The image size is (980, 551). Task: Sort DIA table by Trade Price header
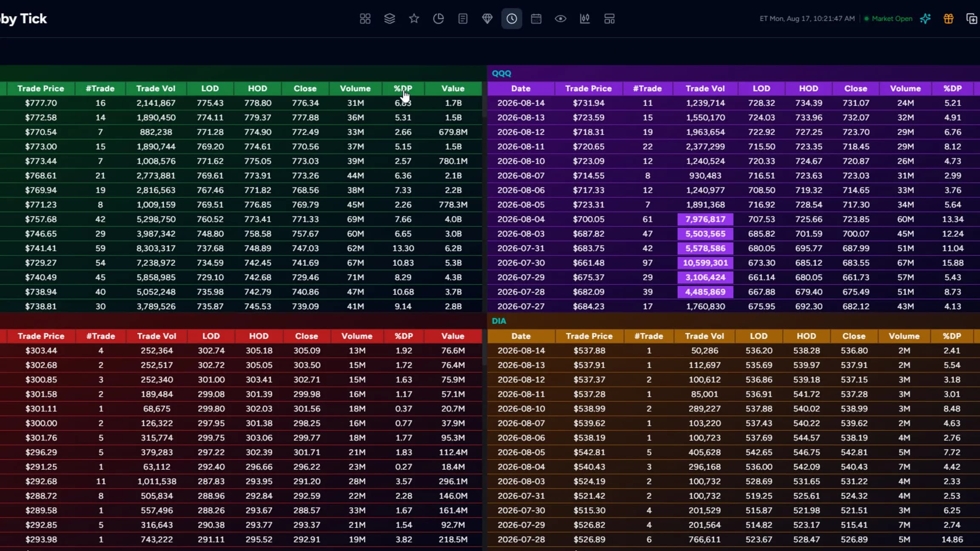(589, 336)
